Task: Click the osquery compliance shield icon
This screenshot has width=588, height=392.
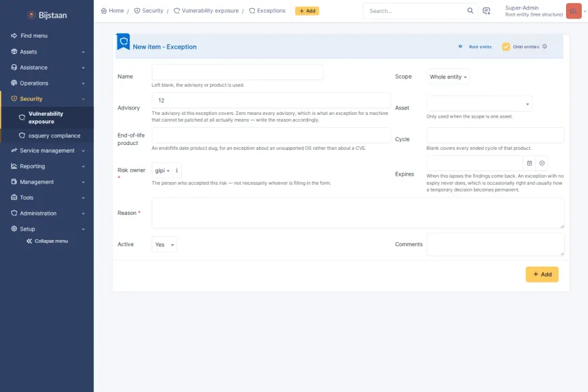Action: tap(22, 135)
